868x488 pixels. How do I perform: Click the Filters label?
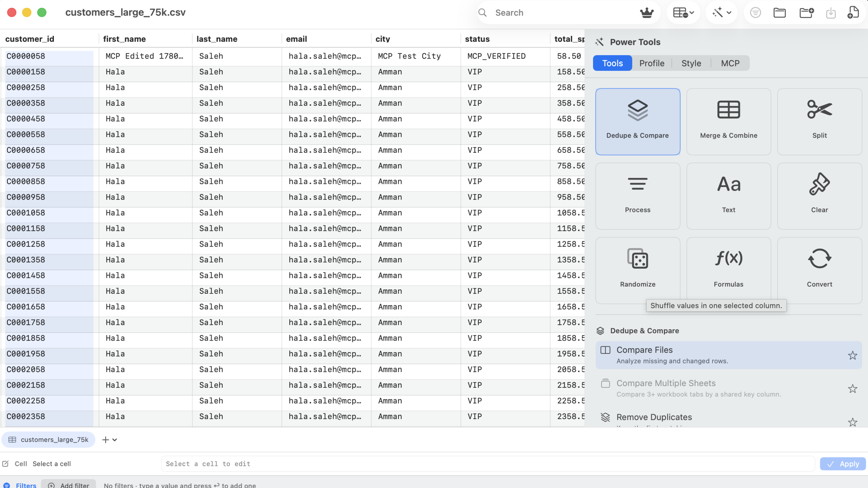[26, 485]
